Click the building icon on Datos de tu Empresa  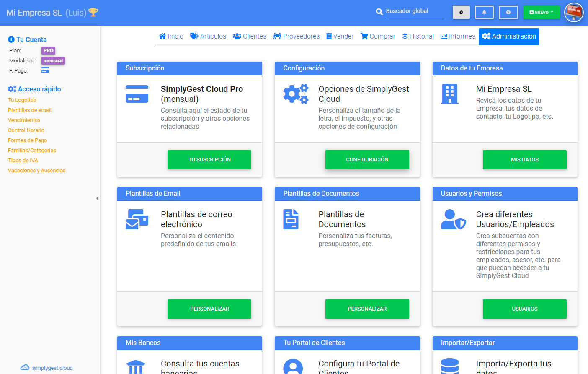[449, 94]
